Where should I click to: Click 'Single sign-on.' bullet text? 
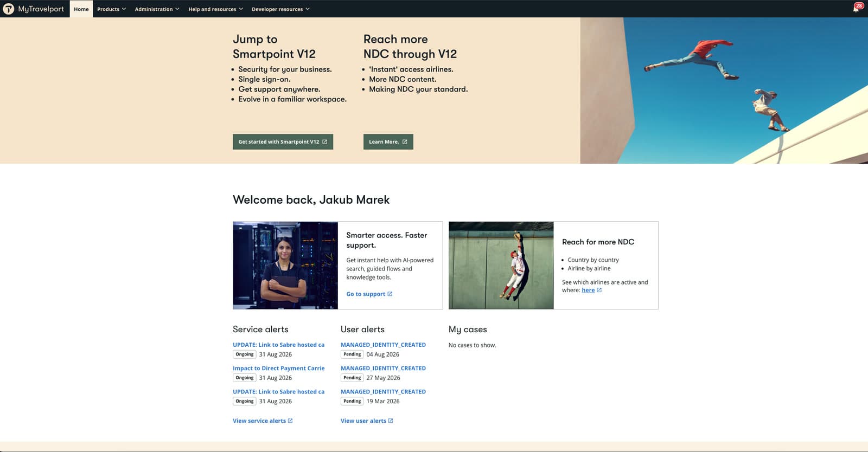(x=265, y=80)
